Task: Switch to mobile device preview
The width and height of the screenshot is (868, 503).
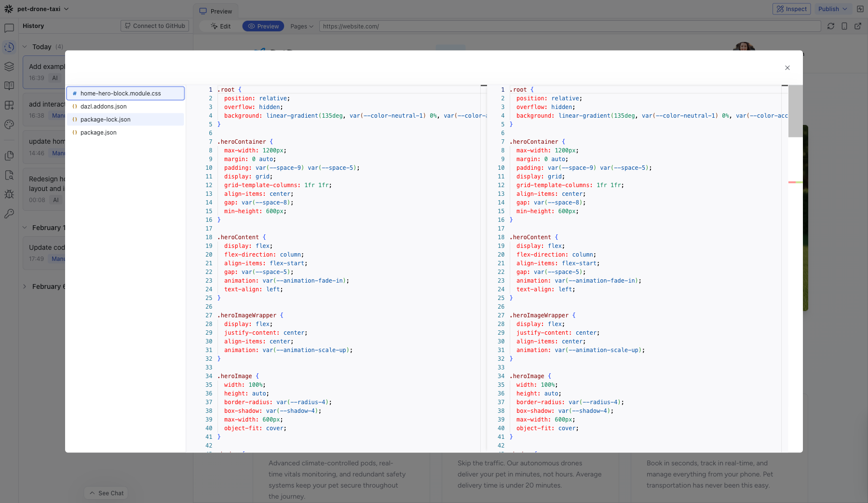Action: click(844, 26)
